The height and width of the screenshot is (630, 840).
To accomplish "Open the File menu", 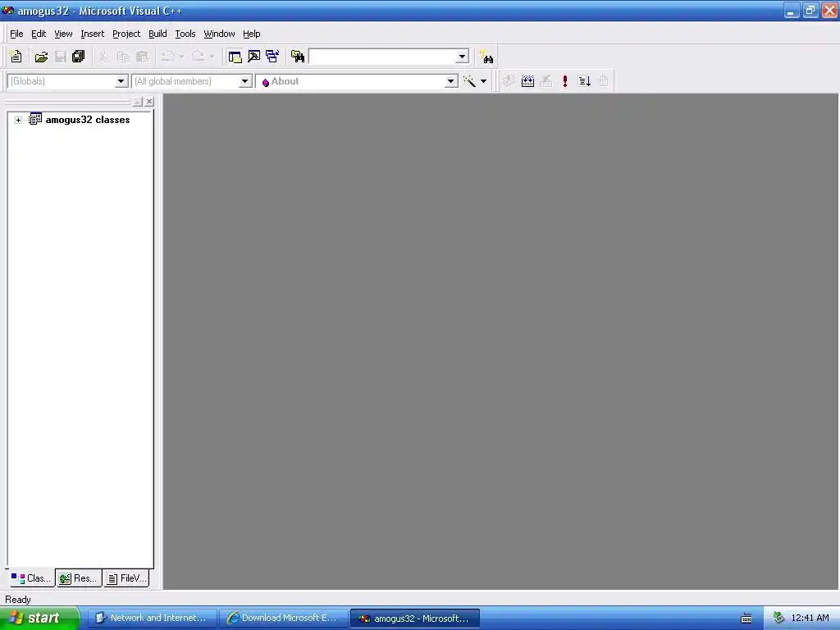I will tap(16, 34).
